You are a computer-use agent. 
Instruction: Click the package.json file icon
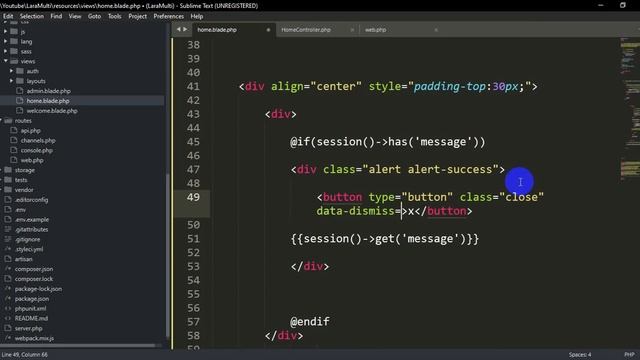tap(8, 298)
